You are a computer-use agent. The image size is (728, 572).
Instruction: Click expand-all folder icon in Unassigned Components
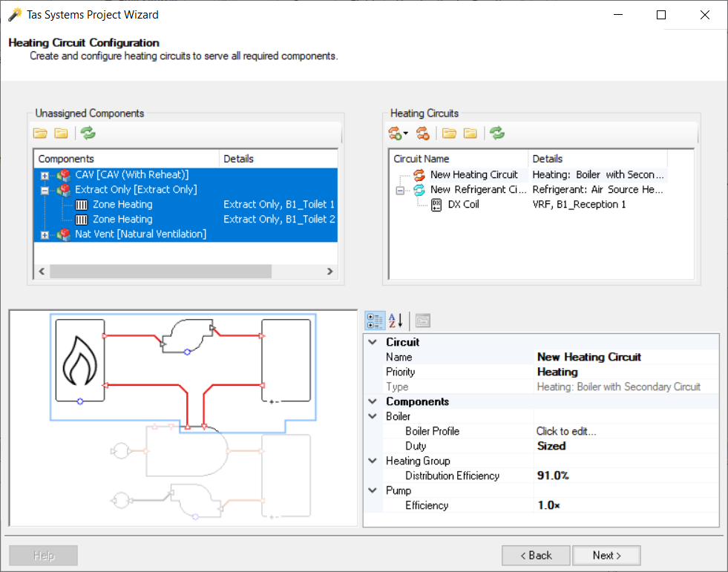pyautogui.click(x=40, y=134)
